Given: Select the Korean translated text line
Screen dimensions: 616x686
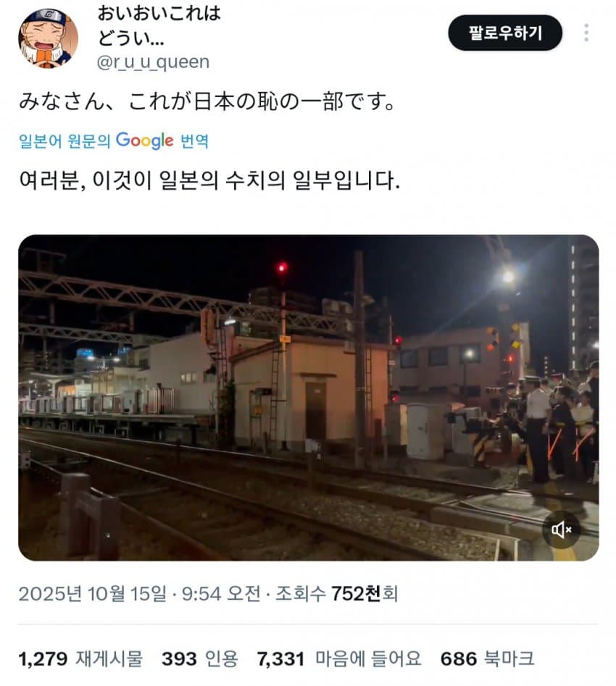Looking at the screenshot, I should [x=209, y=180].
